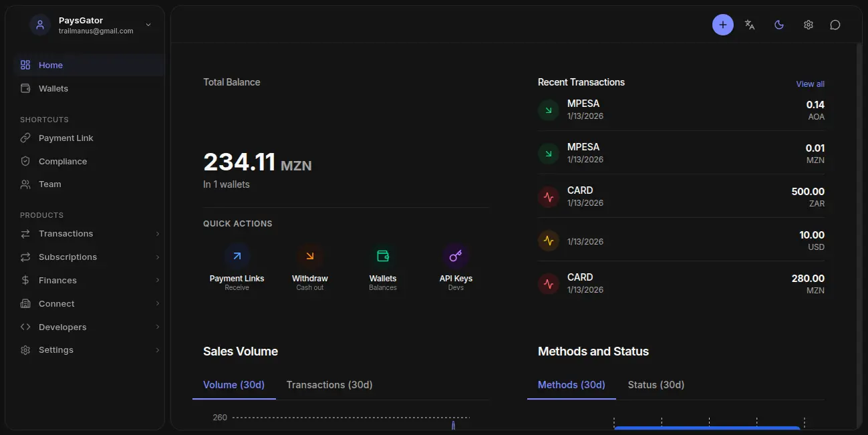868x435 pixels.
Task: Switch to the Transactions (30d) tab
Action: pos(329,384)
